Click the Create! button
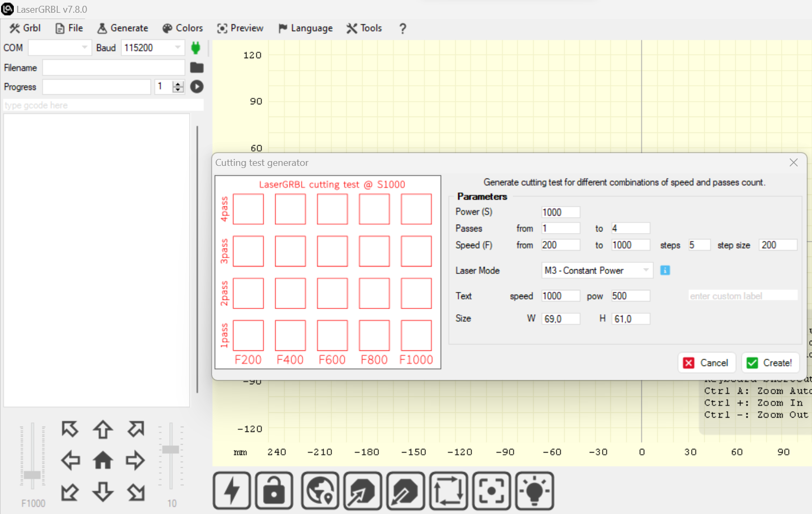The height and width of the screenshot is (514, 812). pos(770,363)
